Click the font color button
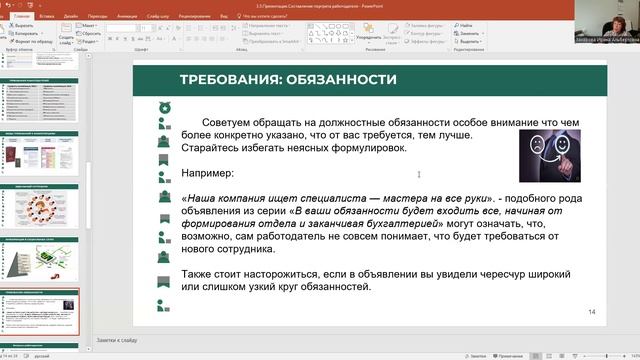The height and width of the screenshot is (360, 640). coord(174,39)
